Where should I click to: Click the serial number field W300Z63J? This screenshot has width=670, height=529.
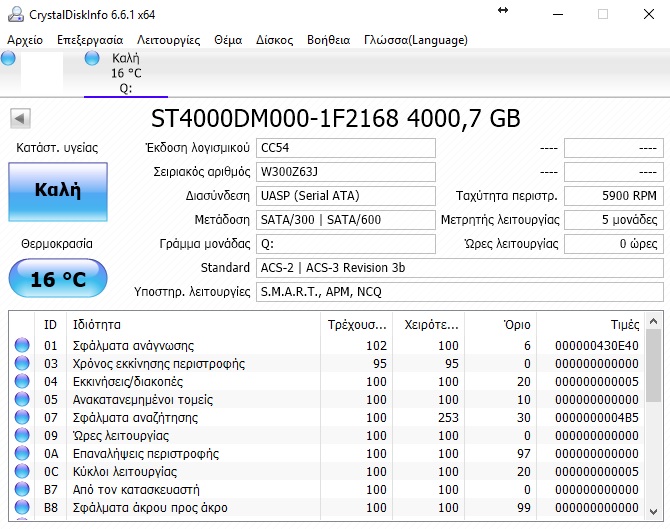tap(346, 172)
